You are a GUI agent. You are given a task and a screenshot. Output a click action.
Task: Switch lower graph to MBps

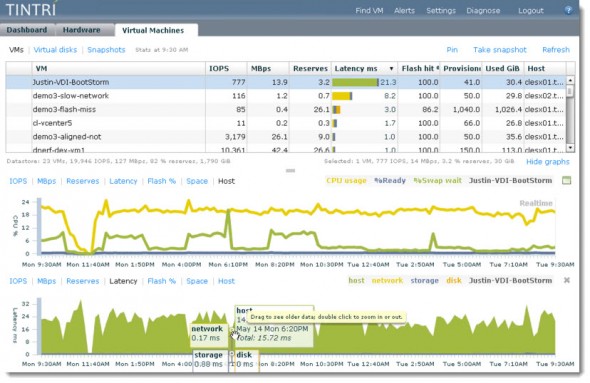tap(46, 281)
